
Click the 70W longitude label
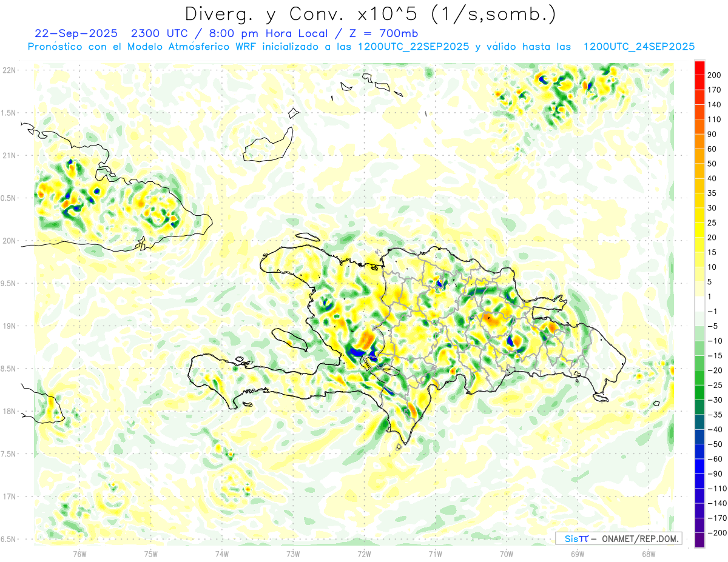click(507, 554)
